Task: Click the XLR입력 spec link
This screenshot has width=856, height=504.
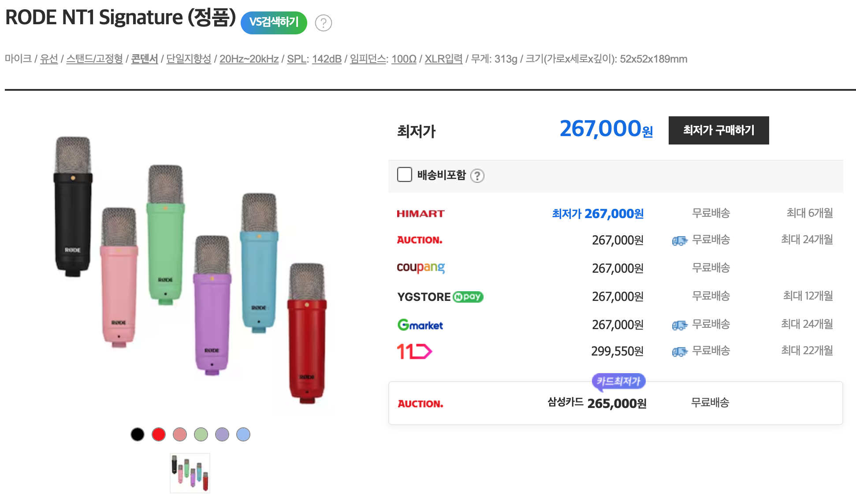Action: (x=443, y=59)
